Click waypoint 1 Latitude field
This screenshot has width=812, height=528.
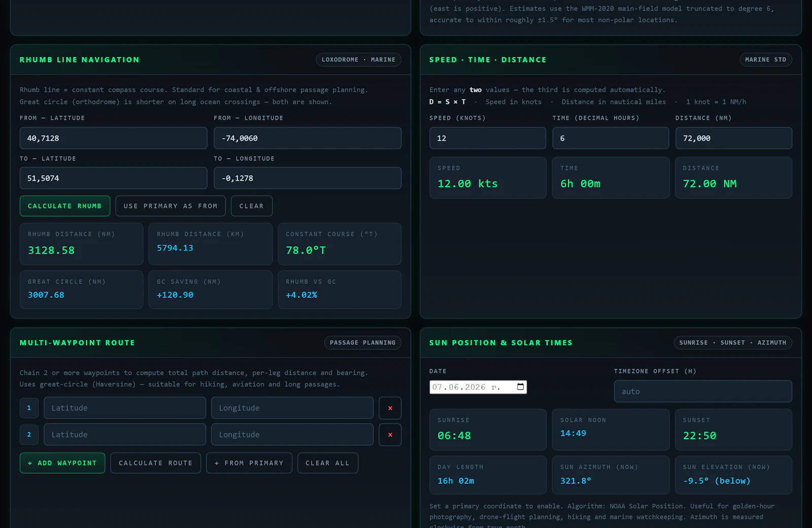pos(125,408)
